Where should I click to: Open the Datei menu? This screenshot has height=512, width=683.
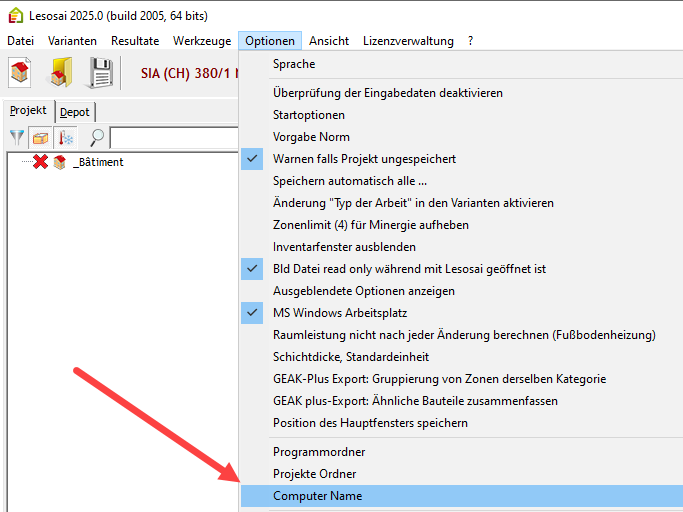click(20, 41)
